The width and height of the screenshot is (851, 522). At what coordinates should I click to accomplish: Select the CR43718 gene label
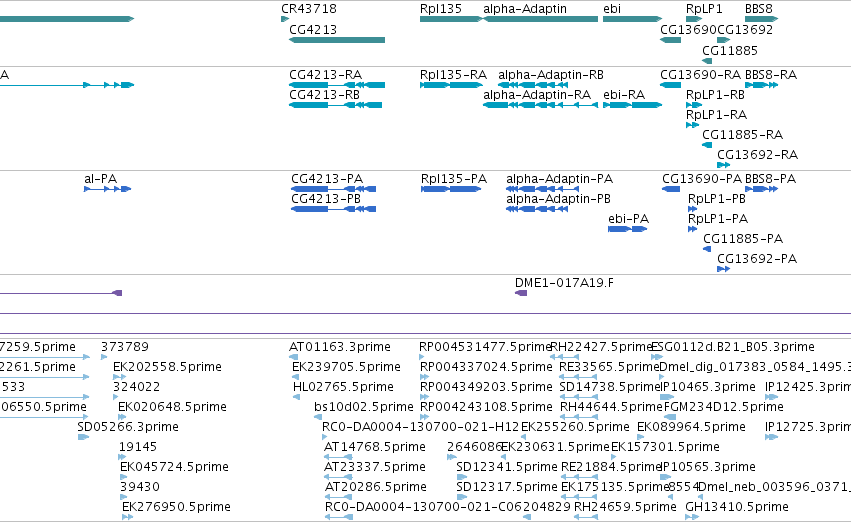pos(309,9)
